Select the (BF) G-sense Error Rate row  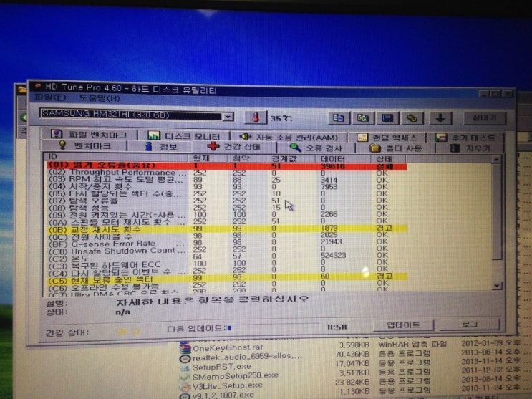click(x=226, y=243)
